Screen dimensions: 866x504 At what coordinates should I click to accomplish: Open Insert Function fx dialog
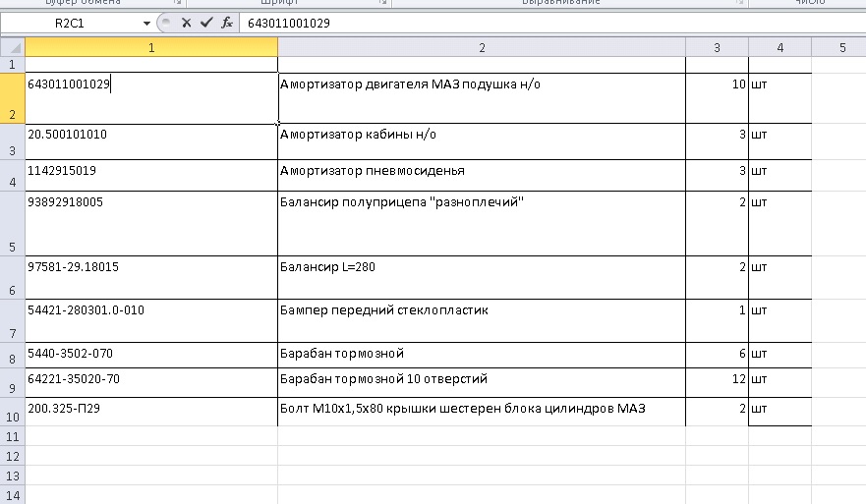226,23
